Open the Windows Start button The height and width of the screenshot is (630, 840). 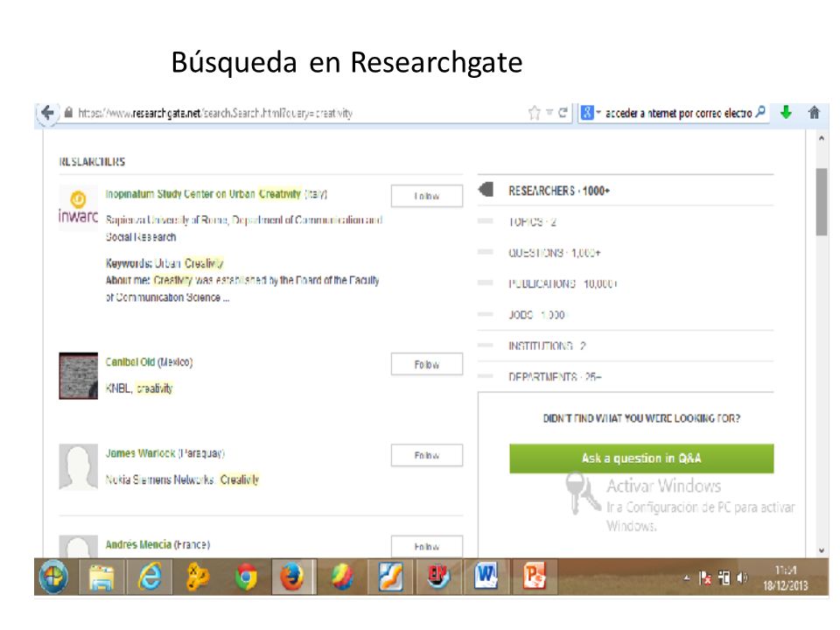pyautogui.click(x=54, y=577)
